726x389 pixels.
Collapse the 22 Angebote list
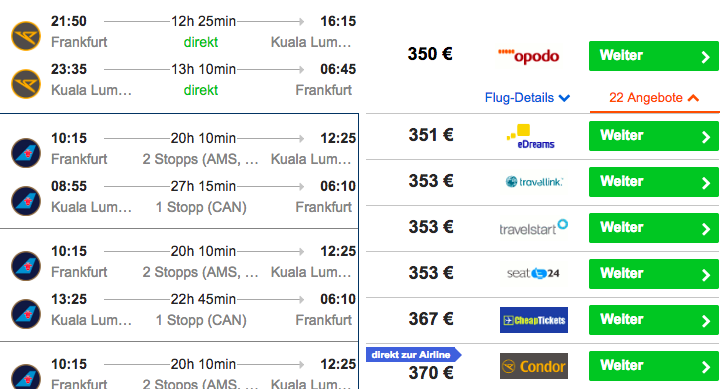(654, 98)
